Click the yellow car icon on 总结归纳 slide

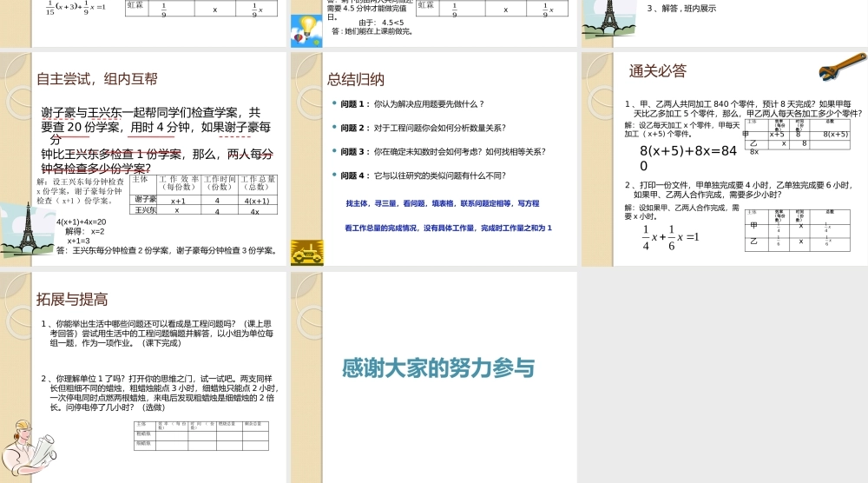[x=306, y=253]
